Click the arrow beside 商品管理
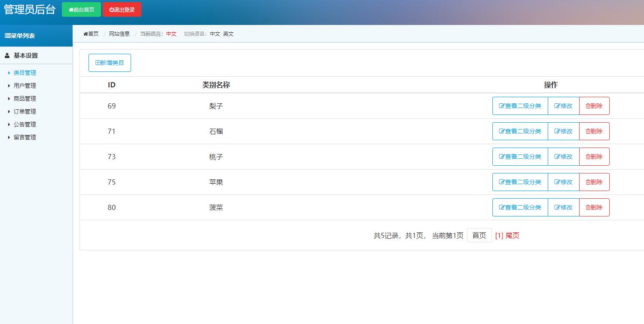The image size is (644, 324). click(x=9, y=99)
